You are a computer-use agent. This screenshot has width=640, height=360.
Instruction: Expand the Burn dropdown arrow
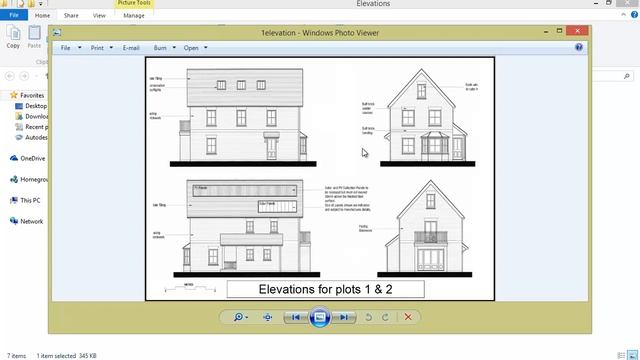174,48
